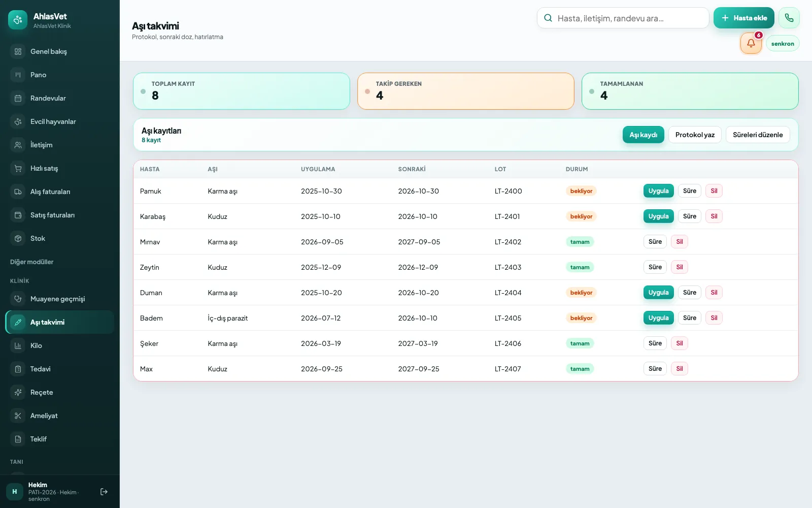Click the Pano board icon

tap(18, 75)
